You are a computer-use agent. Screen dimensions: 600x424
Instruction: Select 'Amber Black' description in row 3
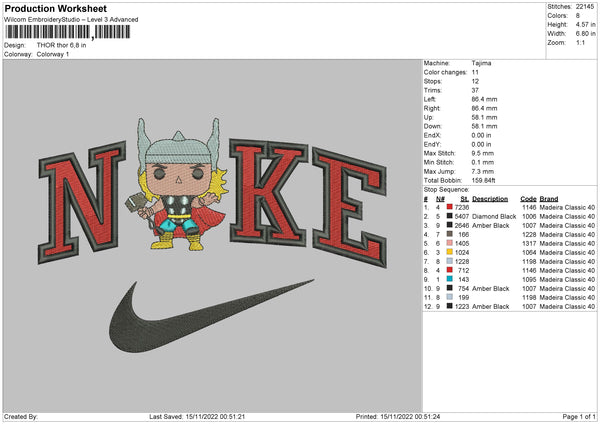pyautogui.click(x=491, y=225)
